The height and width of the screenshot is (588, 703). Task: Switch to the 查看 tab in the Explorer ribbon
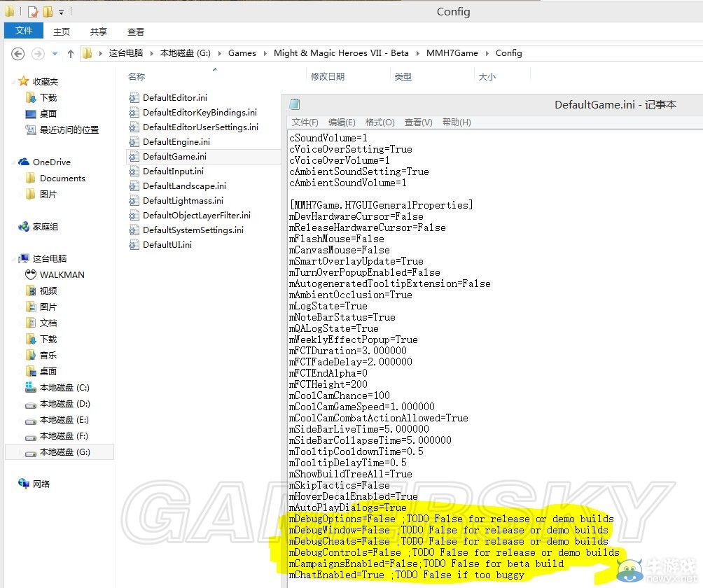click(136, 31)
